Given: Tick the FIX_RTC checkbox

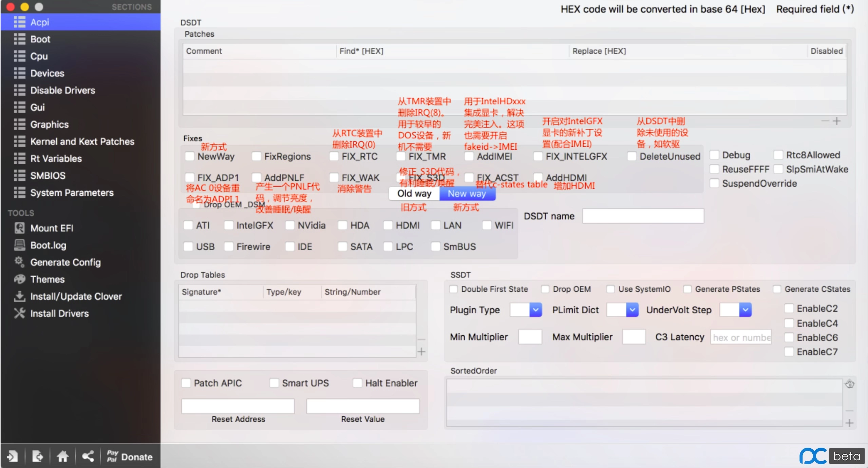Looking at the screenshot, I should [334, 156].
